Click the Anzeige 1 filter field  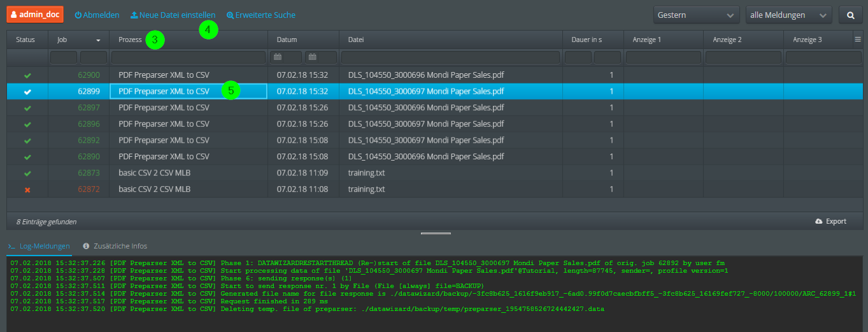(664, 57)
